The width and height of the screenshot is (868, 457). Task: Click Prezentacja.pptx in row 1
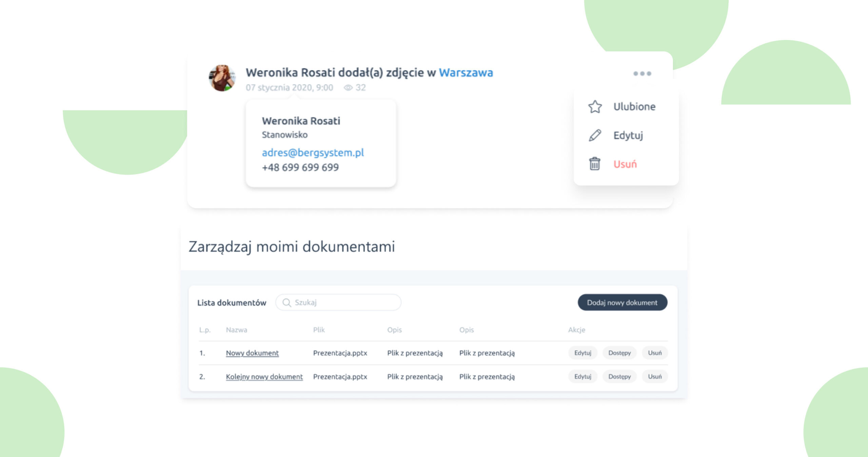tap(340, 353)
